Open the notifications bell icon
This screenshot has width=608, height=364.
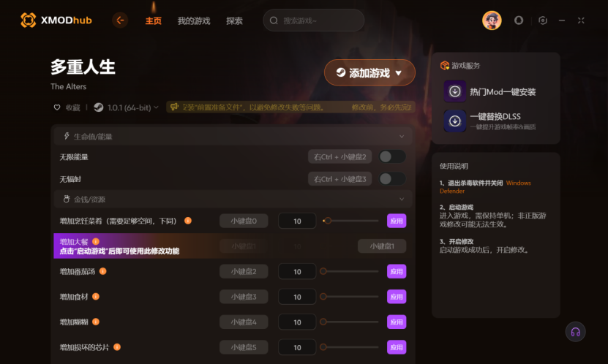[x=519, y=20]
